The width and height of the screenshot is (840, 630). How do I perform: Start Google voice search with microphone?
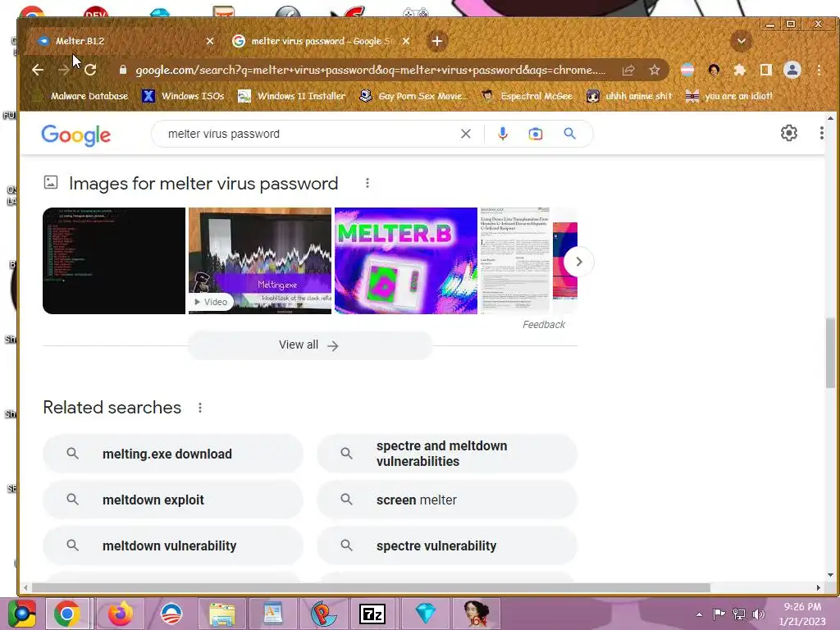coord(503,134)
